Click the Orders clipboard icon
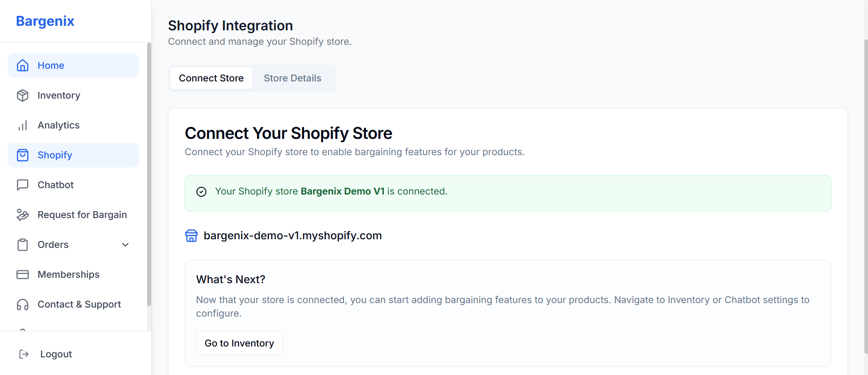The height and width of the screenshot is (375, 868). pyautogui.click(x=23, y=245)
